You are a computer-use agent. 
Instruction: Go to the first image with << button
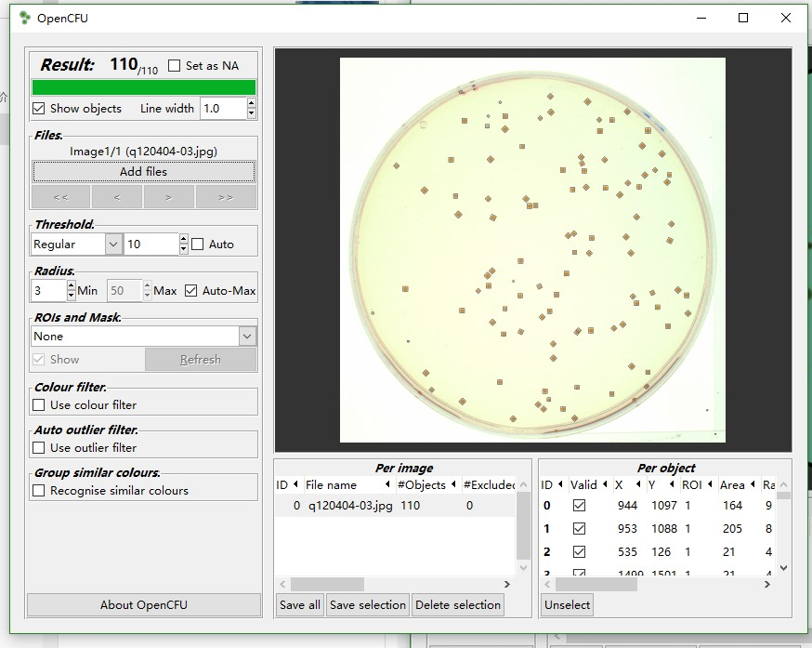click(x=60, y=197)
